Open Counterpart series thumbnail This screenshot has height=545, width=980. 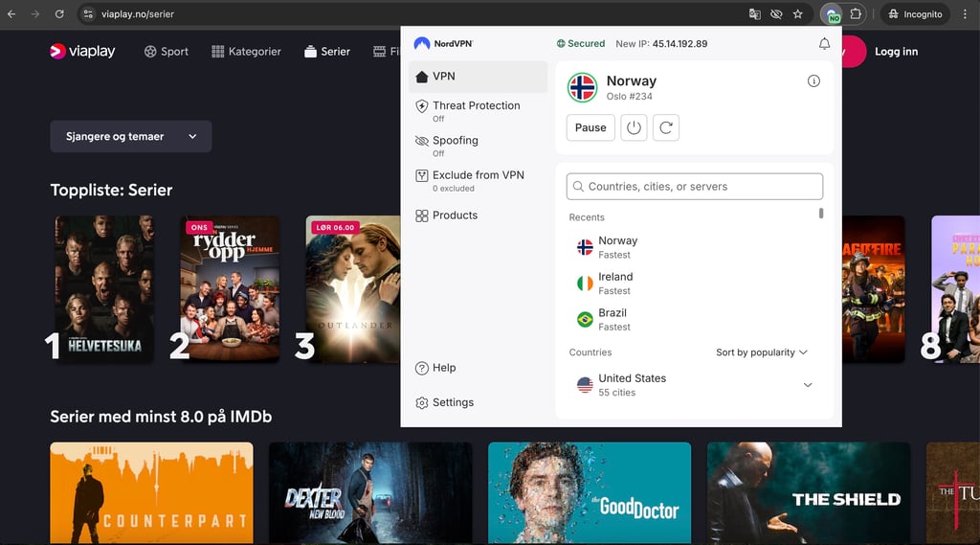point(152,493)
